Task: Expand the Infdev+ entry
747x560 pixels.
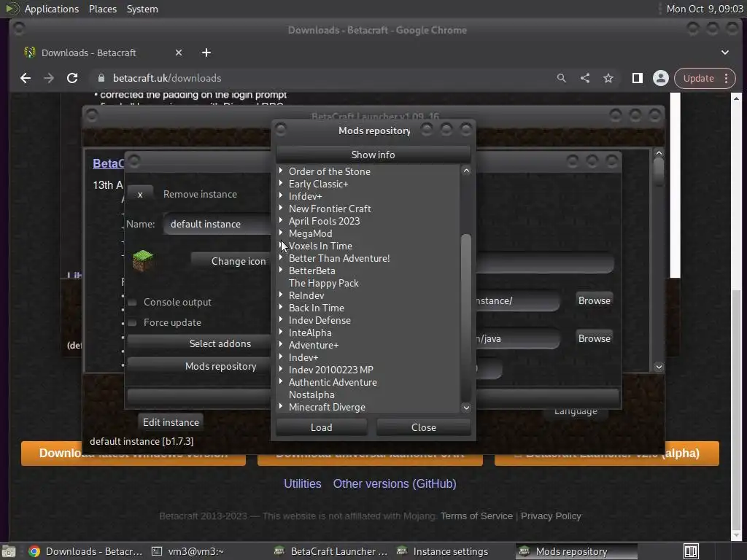Action: coord(281,195)
